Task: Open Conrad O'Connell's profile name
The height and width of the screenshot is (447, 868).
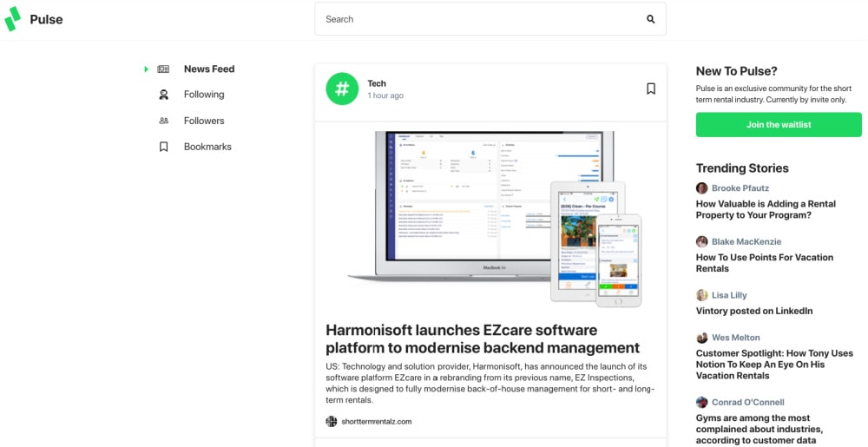Action: pos(748,402)
